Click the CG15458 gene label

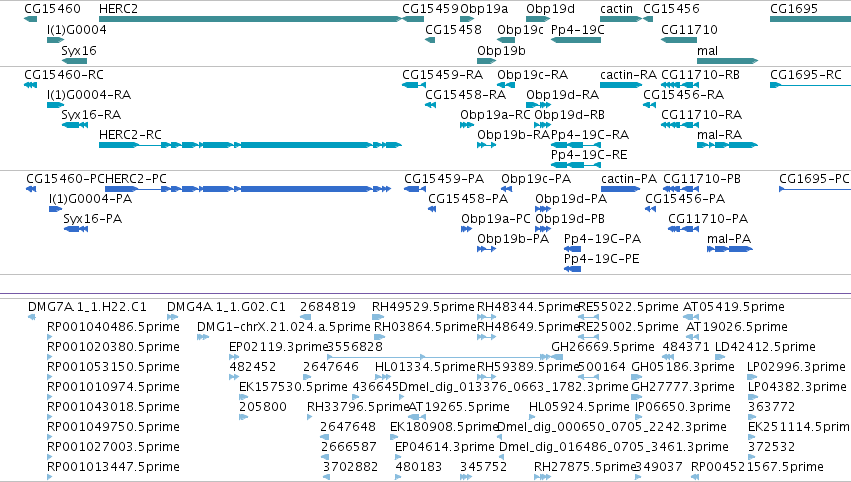453,29
